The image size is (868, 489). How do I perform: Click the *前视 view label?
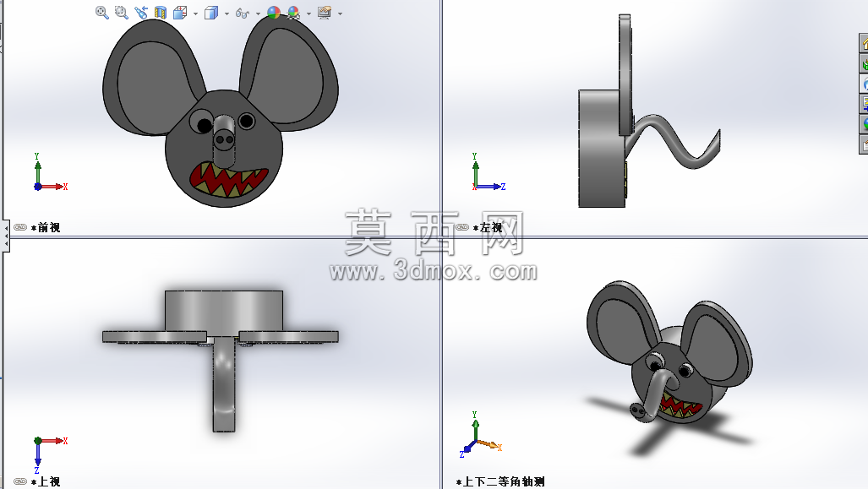pos(46,227)
